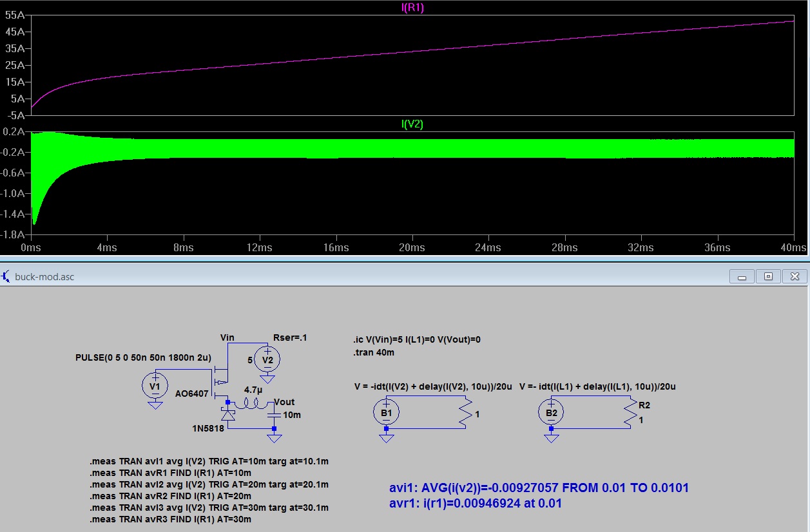
Task: Click the 40ms time axis label
Action: pyautogui.click(x=793, y=248)
